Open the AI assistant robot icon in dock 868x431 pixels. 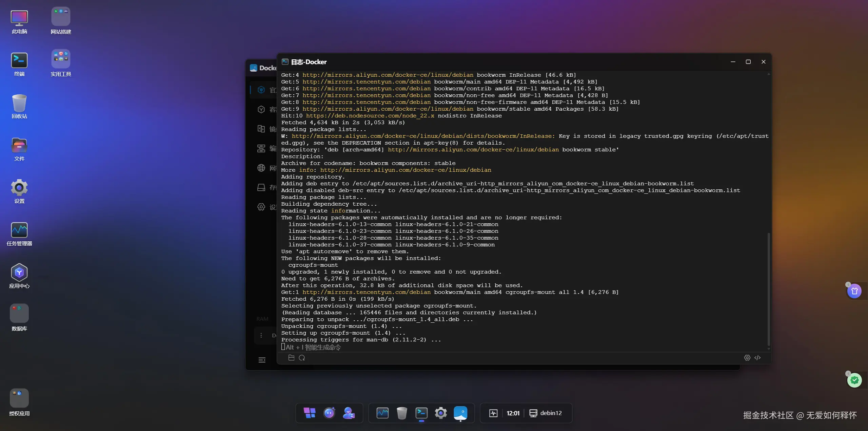[329, 413]
